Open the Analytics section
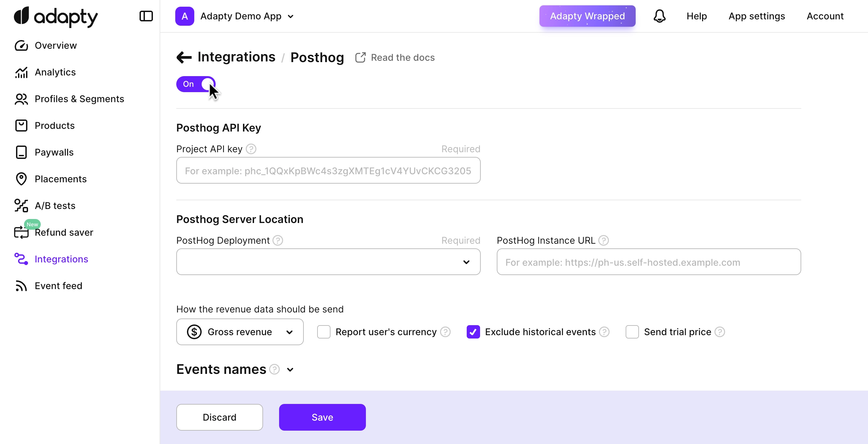Viewport: 868px width, 444px height. (55, 72)
